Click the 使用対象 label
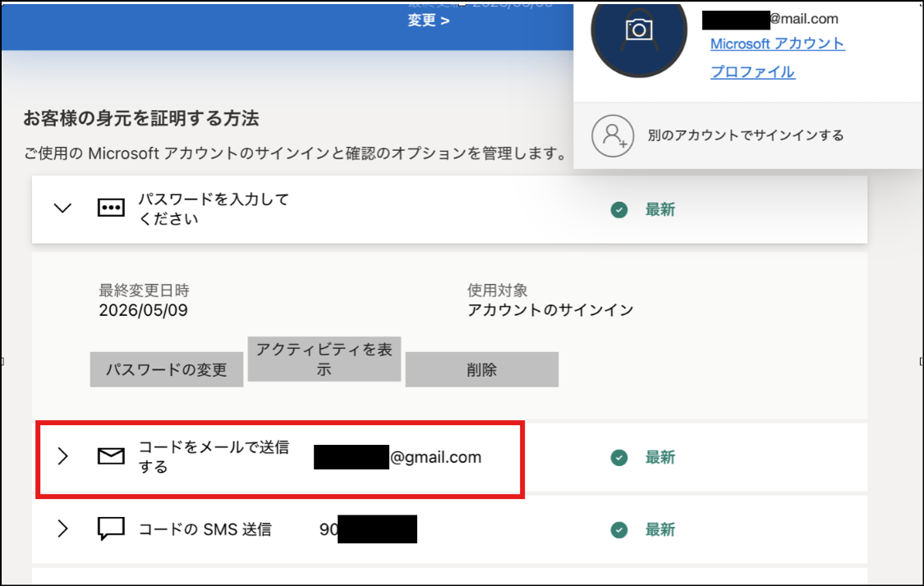 498,291
